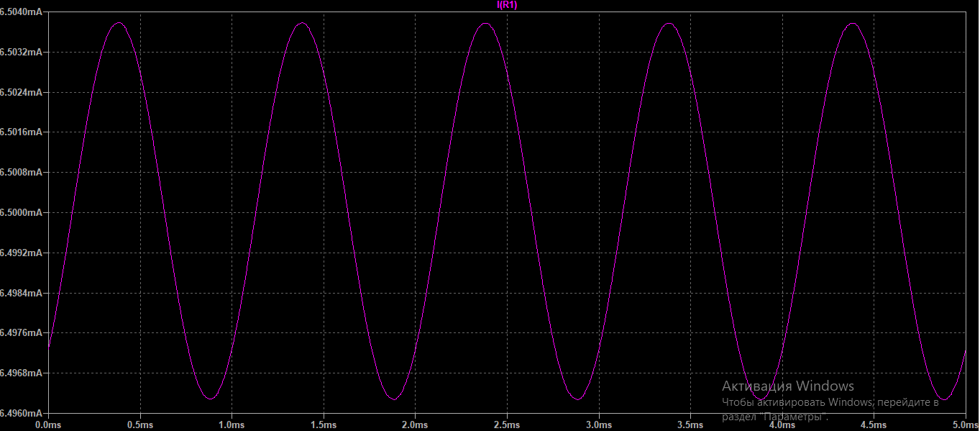This screenshot has width=980, height=431.
Task: Select the 3.5ms X-axis tick
Action: coord(690,425)
